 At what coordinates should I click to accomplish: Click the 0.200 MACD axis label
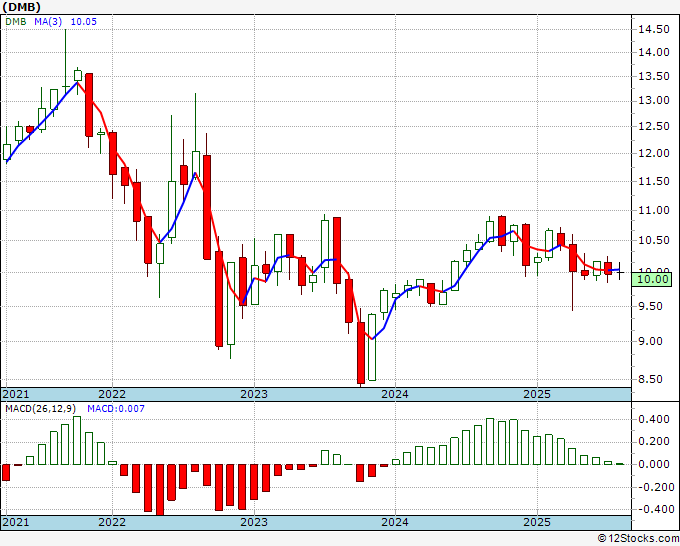click(x=654, y=441)
